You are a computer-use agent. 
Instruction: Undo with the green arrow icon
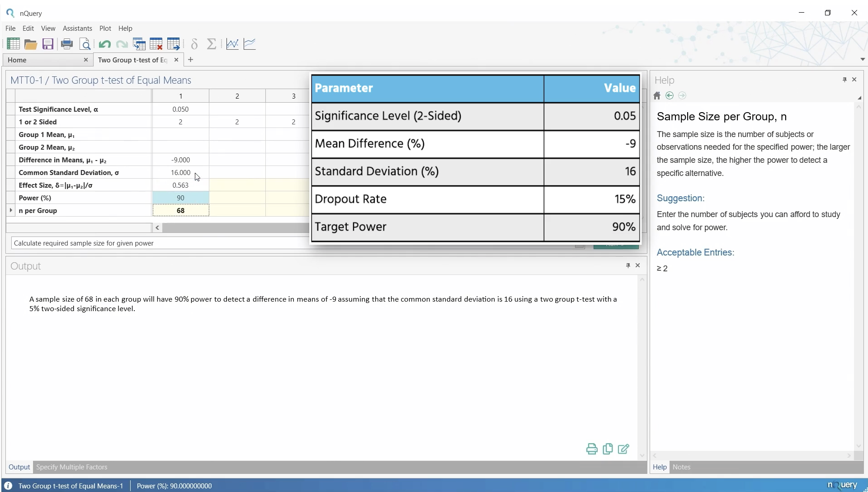tap(105, 44)
